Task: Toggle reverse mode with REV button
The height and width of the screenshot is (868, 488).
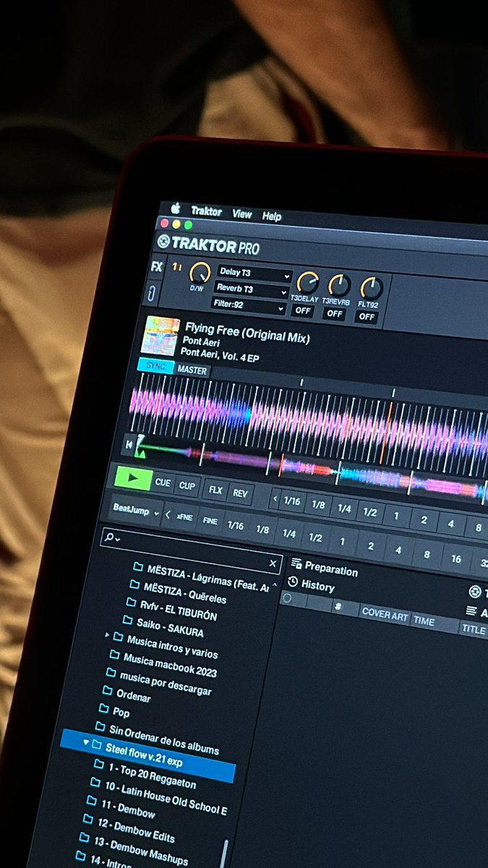Action: point(240,493)
